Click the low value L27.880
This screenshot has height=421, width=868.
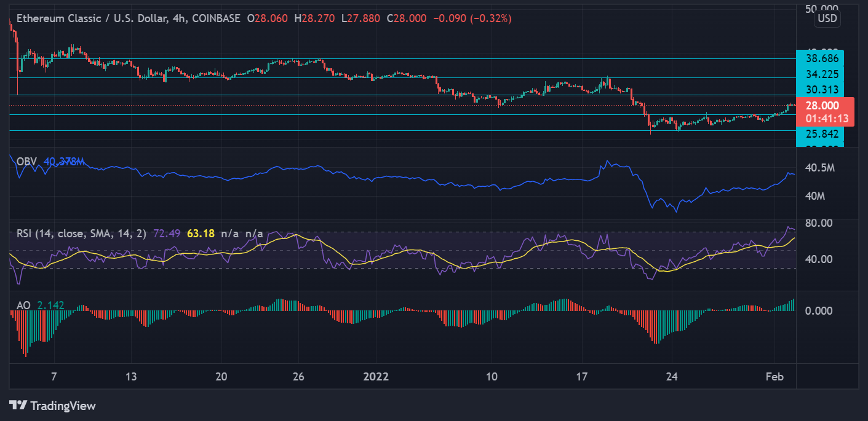(360, 18)
